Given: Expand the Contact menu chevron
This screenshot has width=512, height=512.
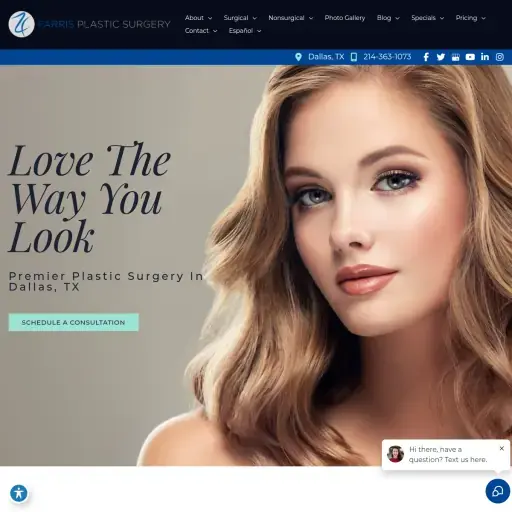Looking at the screenshot, I should pos(215,31).
